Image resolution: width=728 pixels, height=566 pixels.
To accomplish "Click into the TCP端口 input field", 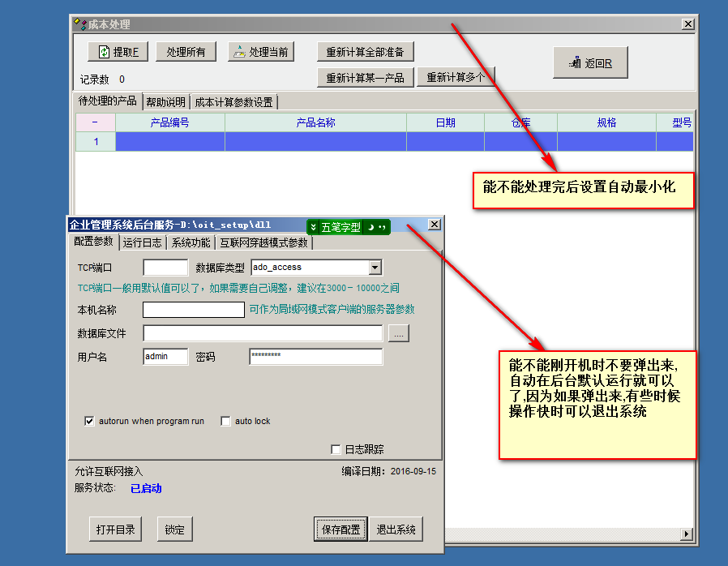I will 165,267.
